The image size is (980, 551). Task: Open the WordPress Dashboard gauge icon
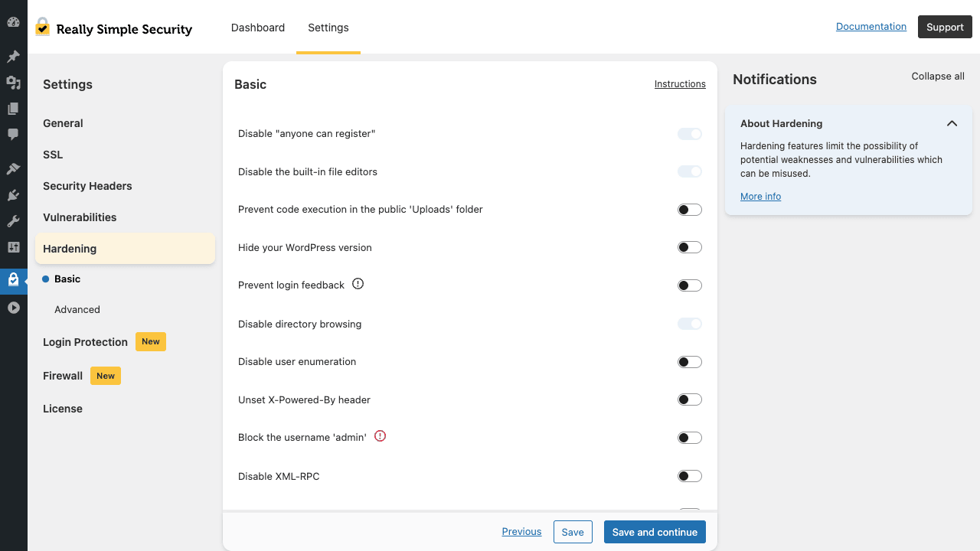pyautogui.click(x=13, y=22)
